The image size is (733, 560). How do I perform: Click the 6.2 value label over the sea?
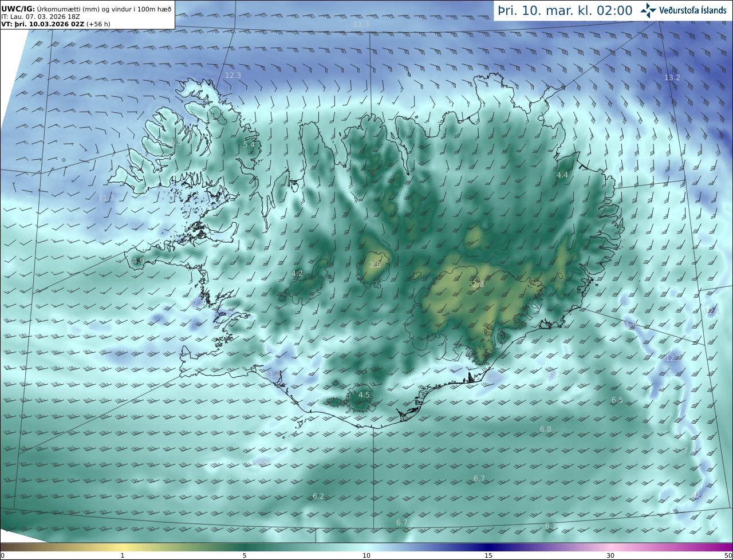tap(318, 496)
